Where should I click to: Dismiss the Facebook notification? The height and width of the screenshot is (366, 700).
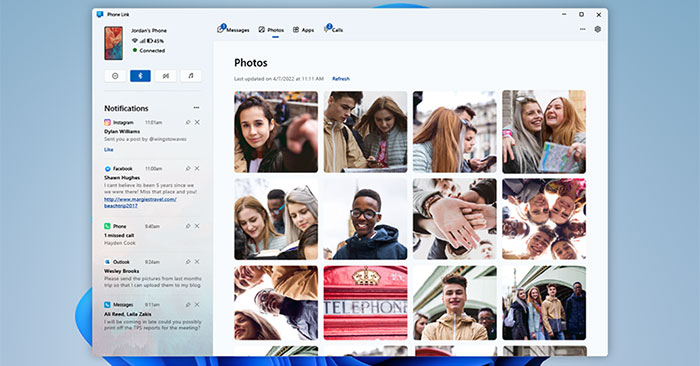pyautogui.click(x=197, y=169)
